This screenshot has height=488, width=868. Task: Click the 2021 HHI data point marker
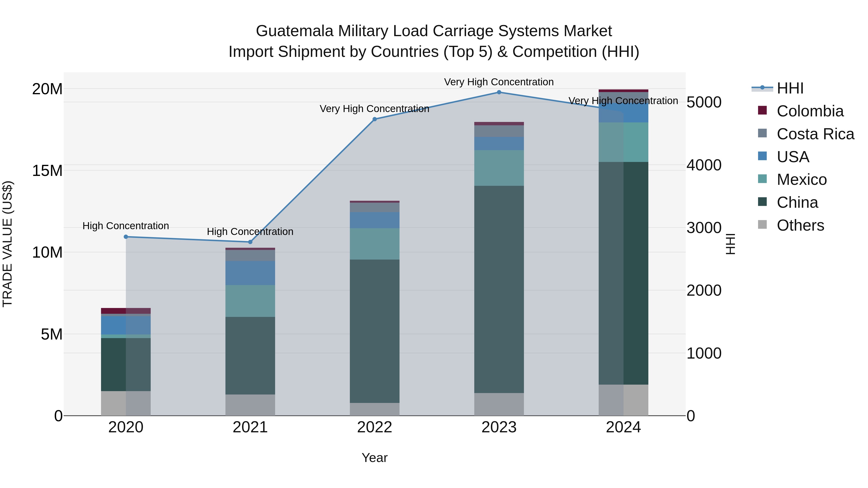tap(250, 242)
